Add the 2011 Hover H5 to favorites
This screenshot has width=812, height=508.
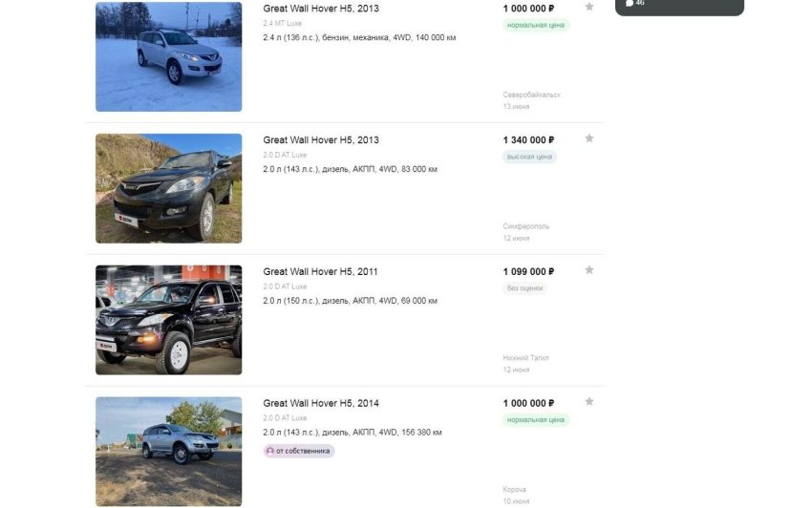[589, 270]
